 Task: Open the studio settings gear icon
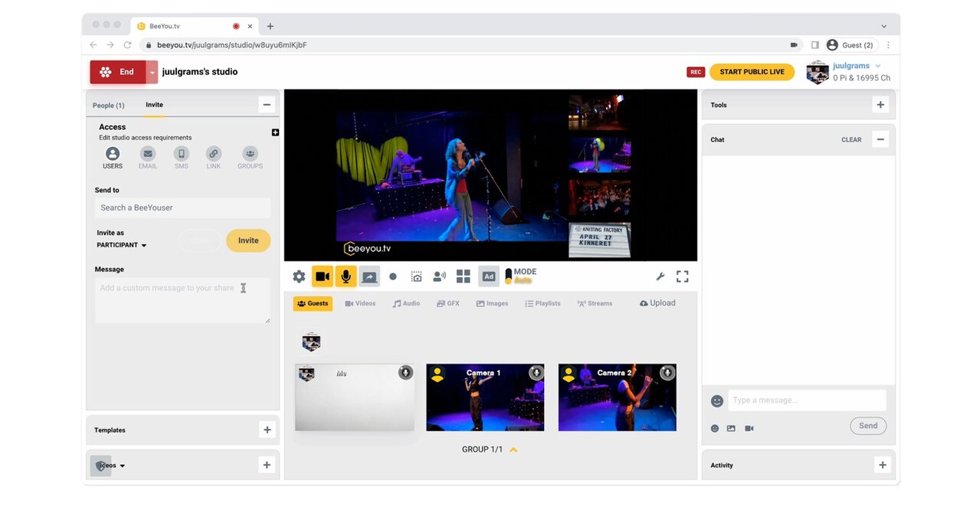(298, 276)
